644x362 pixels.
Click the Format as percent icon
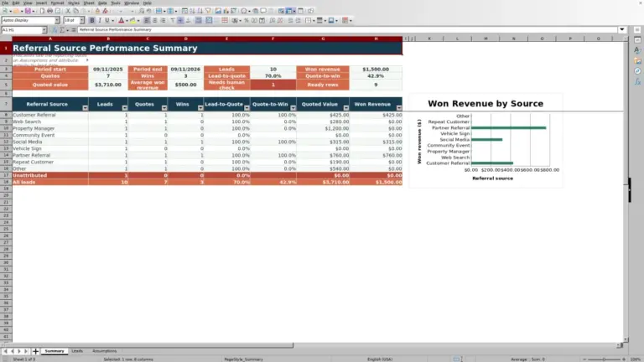click(246, 20)
